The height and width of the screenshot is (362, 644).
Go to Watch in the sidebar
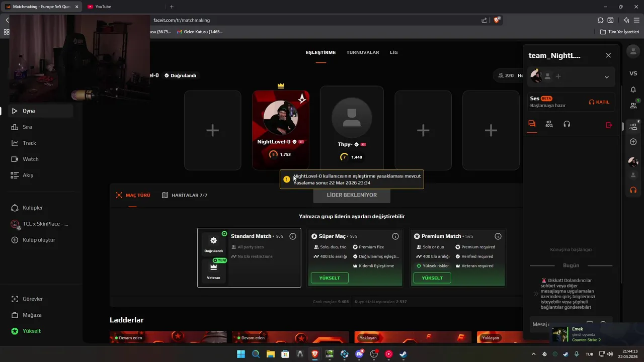point(40,159)
